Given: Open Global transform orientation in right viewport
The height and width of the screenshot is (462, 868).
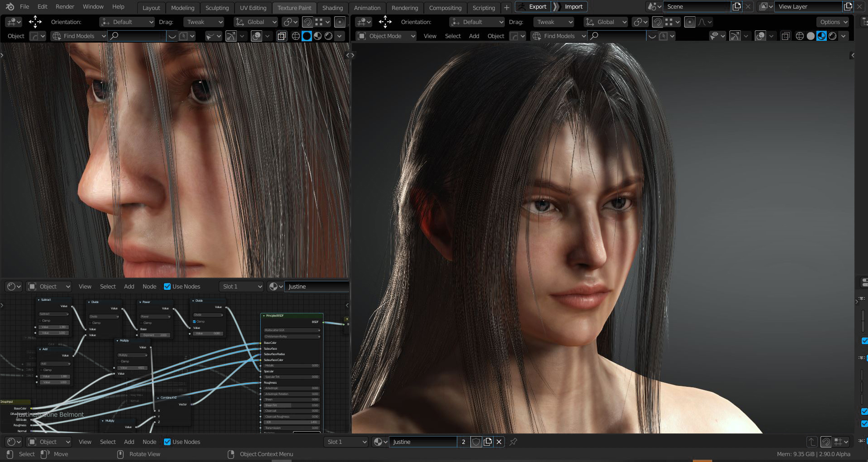Looking at the screenshot, I should tap(606, 22).
